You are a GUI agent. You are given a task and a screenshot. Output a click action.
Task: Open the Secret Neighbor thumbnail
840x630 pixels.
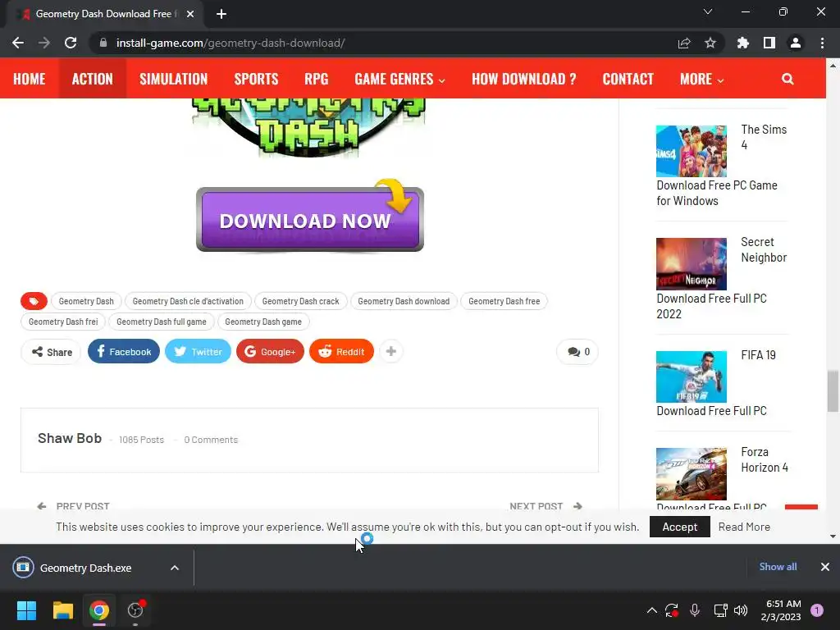pyautogui.click(x=691, y=263)
